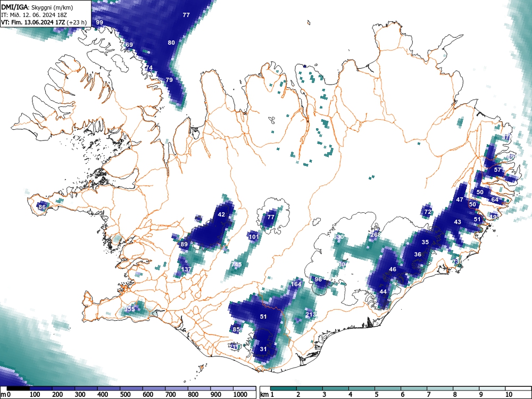Click the 'km 1' label on the kilometre legend
The image size is (532, 399).
(x=267, y=394)
